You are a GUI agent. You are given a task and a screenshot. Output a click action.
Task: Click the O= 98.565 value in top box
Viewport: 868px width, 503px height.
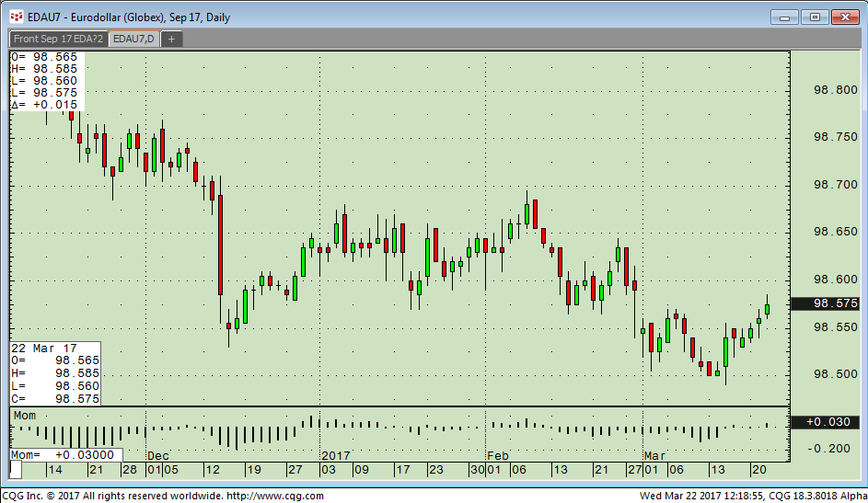(44, 57)
